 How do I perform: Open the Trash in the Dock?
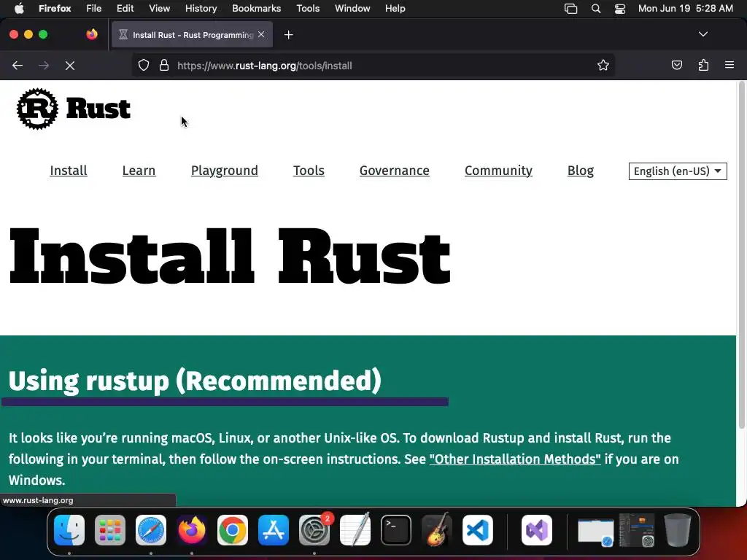click(678, 530)
